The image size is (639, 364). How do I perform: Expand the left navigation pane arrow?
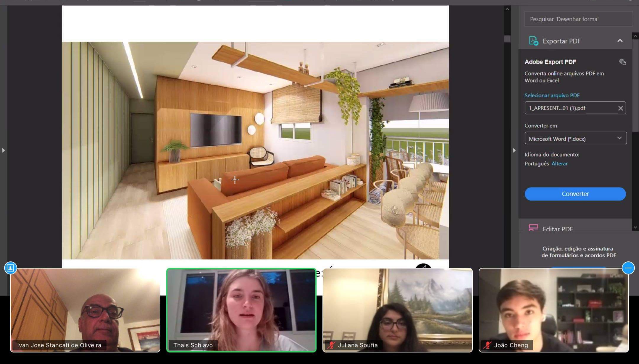pos(3,151)
